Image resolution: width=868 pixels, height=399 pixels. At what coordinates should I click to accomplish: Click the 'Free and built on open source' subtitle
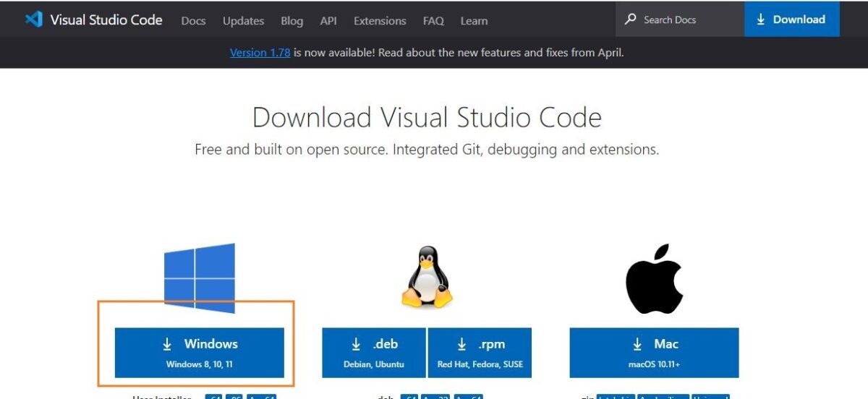tap(427, 150)
